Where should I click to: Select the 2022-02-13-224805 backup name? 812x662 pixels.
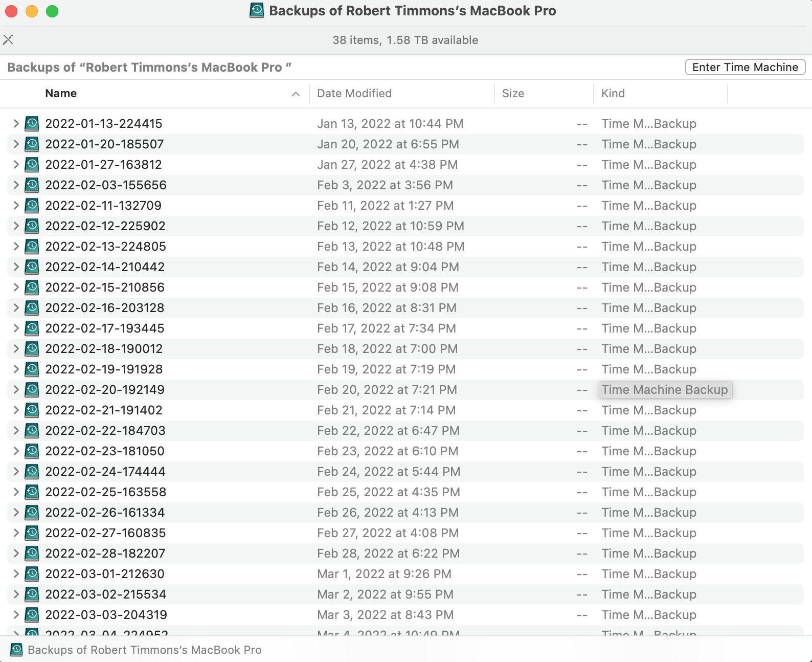[106, 247]
